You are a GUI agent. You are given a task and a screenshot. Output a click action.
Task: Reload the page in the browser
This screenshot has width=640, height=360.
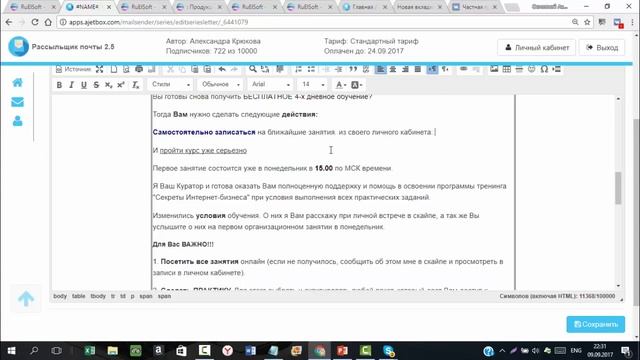(35, 22)
